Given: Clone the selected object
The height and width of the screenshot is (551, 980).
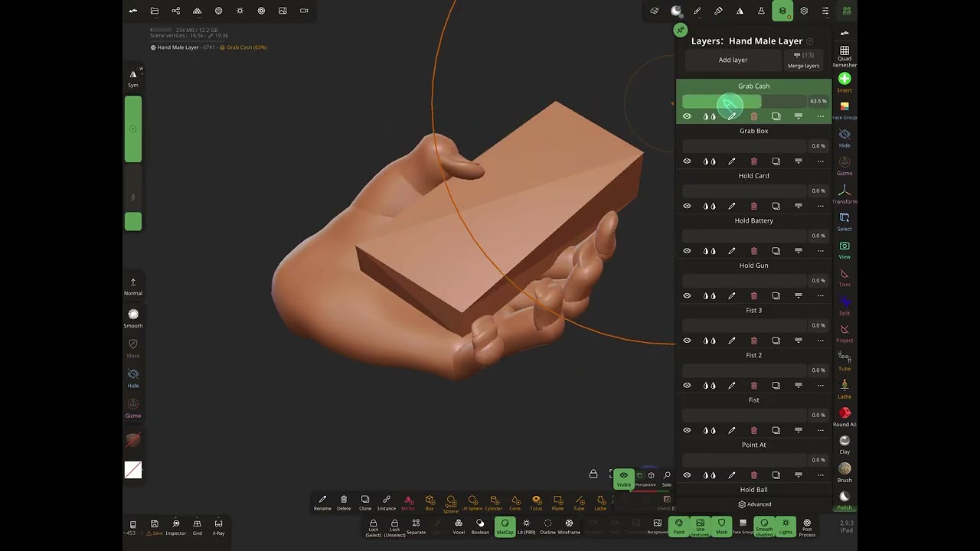Looking at the screenshot, I should tap(365, 503).
